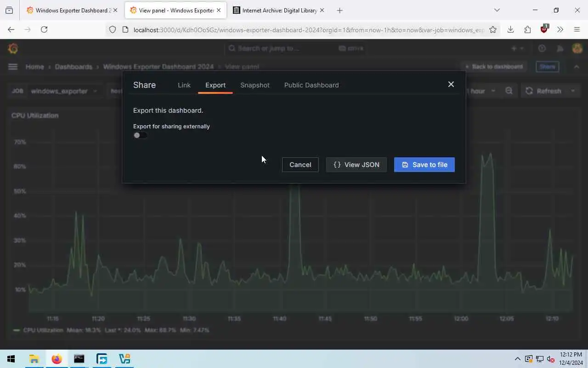Click the zoom out time range icon
The image size is (588, 368).
(x=509, y=91)
